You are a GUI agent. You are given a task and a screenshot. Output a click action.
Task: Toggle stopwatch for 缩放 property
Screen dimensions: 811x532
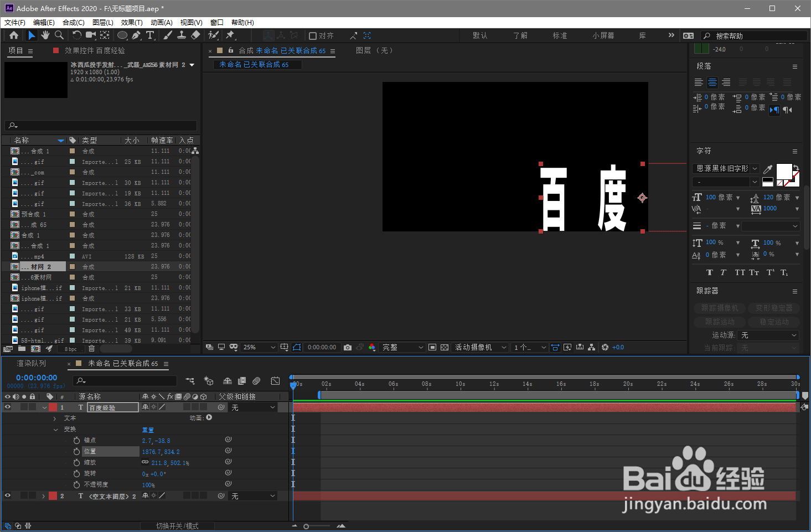point(76,462)
